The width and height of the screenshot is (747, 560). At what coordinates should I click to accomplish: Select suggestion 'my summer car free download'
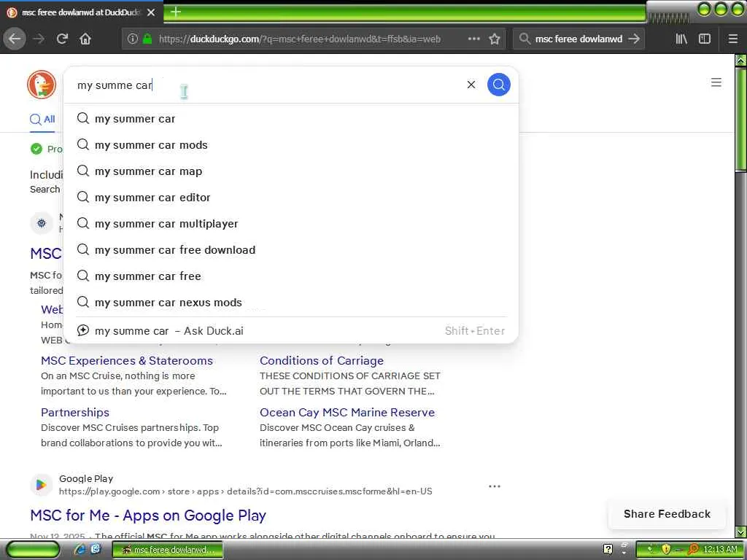(291, 249)
